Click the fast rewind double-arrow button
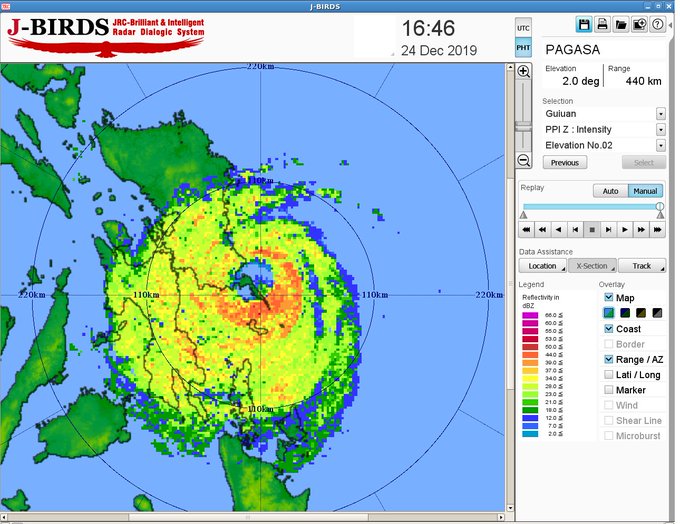680x524 pixels. [x=543, y=229]
